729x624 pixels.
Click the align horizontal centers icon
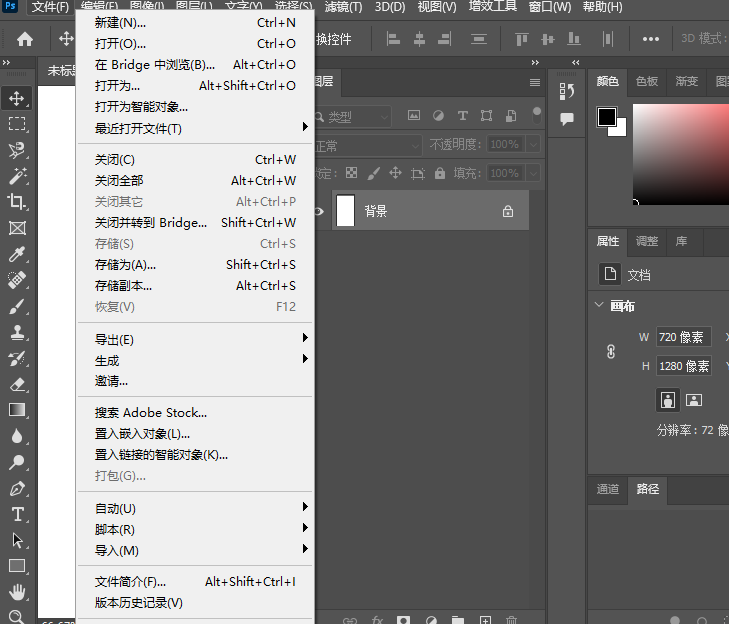(419, 39)
